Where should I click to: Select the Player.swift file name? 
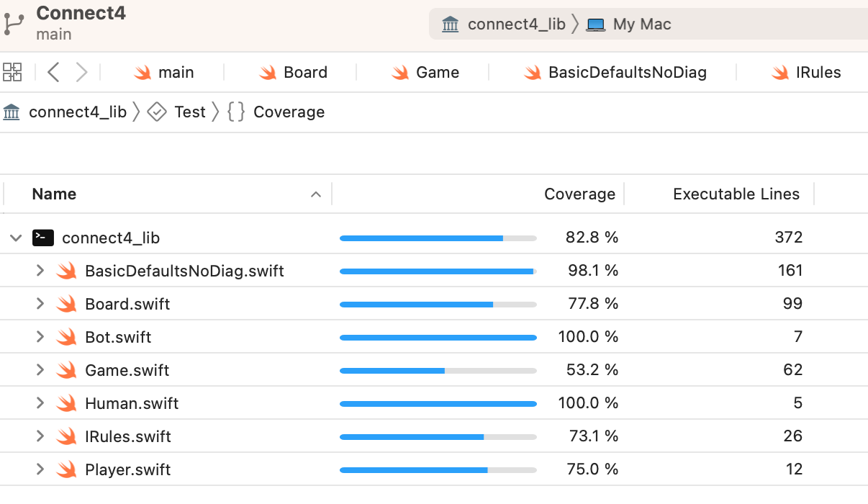[128, 469]
